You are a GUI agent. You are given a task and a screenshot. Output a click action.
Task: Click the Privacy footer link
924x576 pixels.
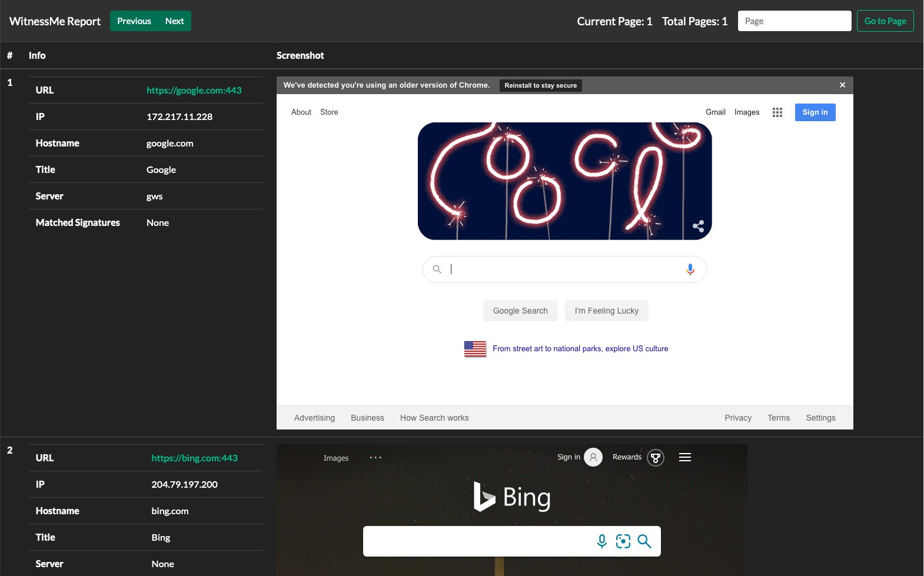point(738,418)
